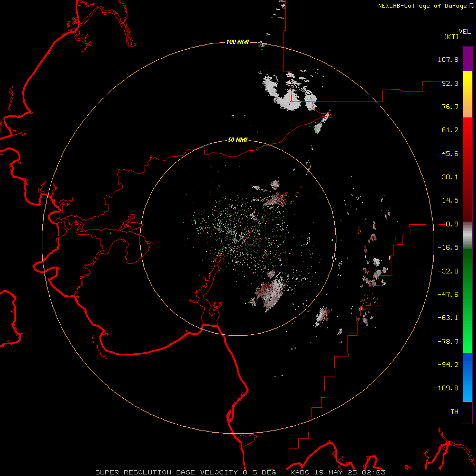Click the TH label on the scale

tap(454, 412)
